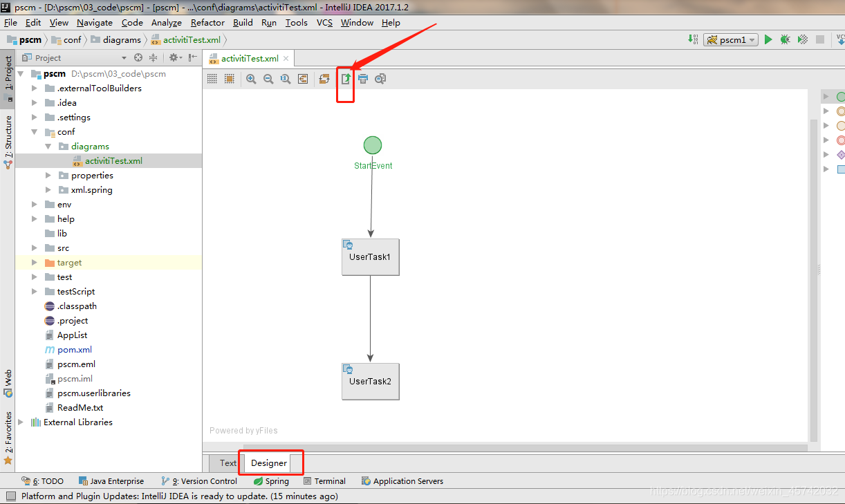Viewport: 845px width, 504px height.
Task: Expand the xml.spring folder
Action: click(48, 189)
